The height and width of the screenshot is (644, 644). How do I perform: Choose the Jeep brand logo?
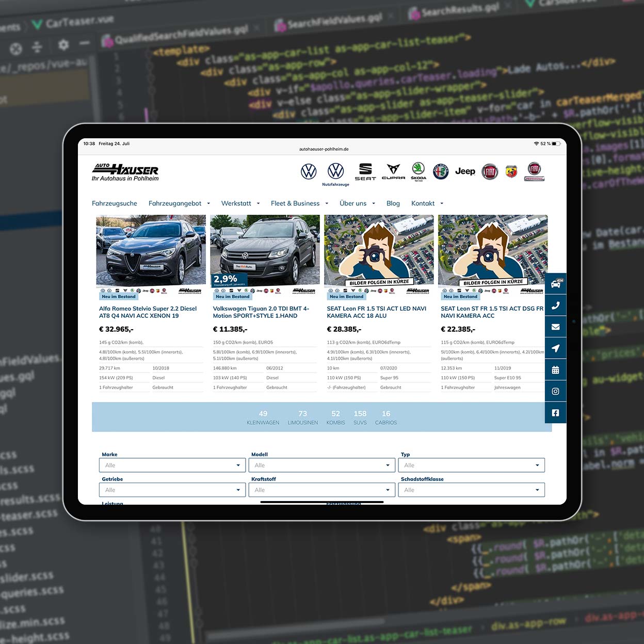tap(465, 171)
